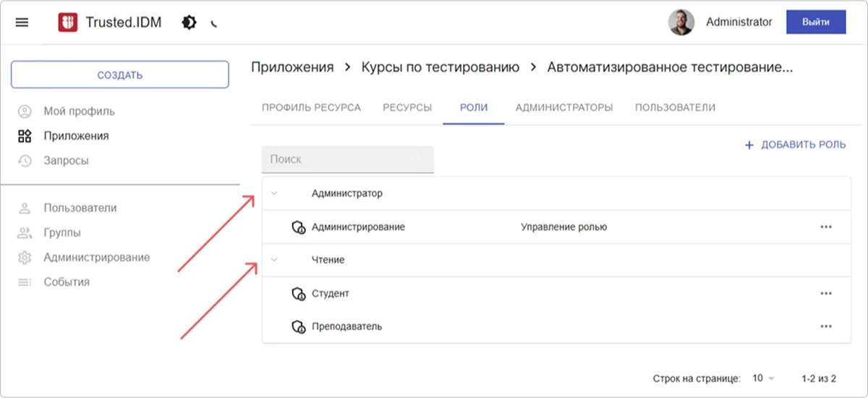
Task: Open the hamburger navigation menu
Action: 22,22
